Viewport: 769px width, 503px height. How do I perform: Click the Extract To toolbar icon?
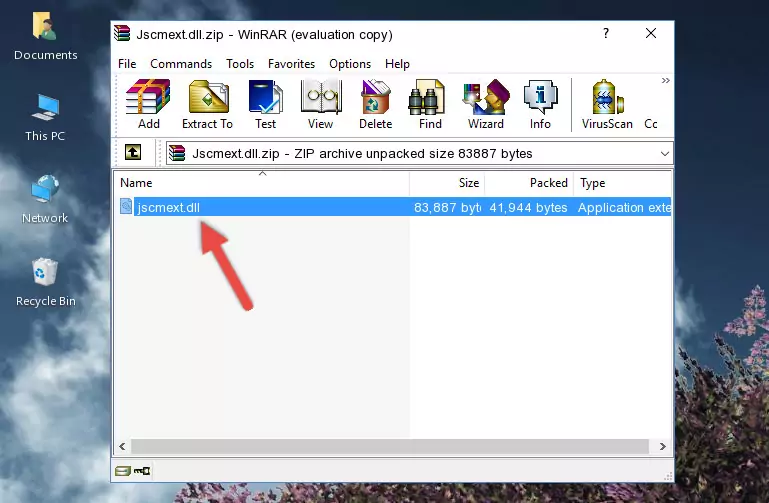click(x=207, y=104)
